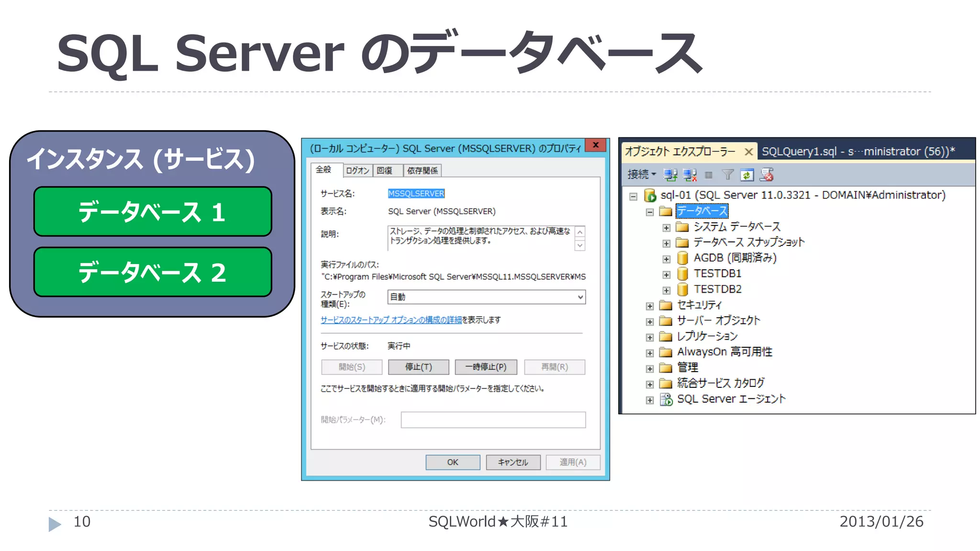Click the AlwaysOn 高可用性 folder icon

(x=666, y=352)
